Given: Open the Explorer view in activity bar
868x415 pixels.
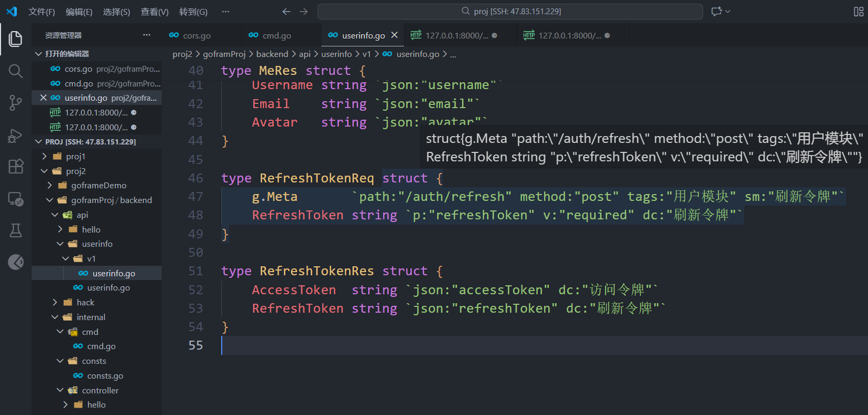Looking at the screenshot, I should 16,38.
